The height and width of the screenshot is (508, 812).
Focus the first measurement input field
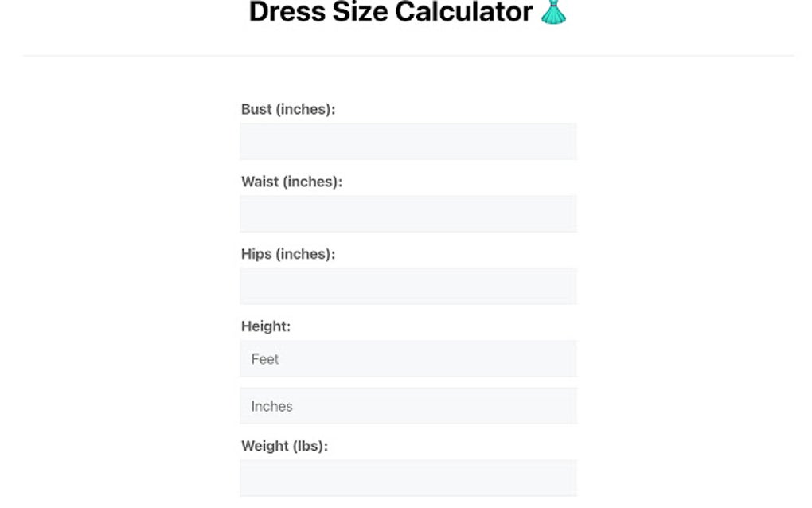point(407,141)
